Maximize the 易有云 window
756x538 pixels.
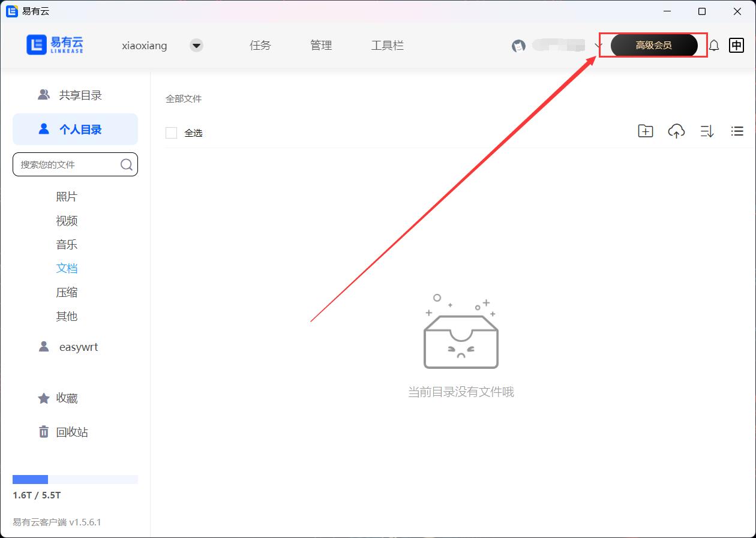702,11
